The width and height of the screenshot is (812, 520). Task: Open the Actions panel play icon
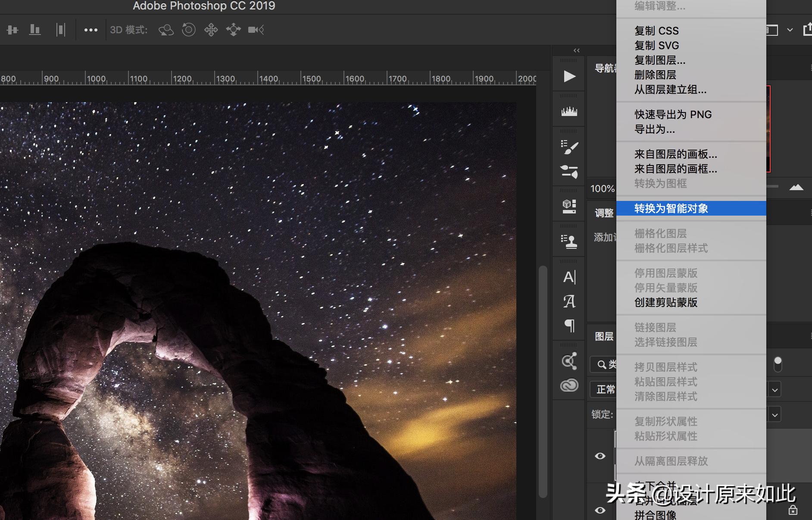coord(570,76)
